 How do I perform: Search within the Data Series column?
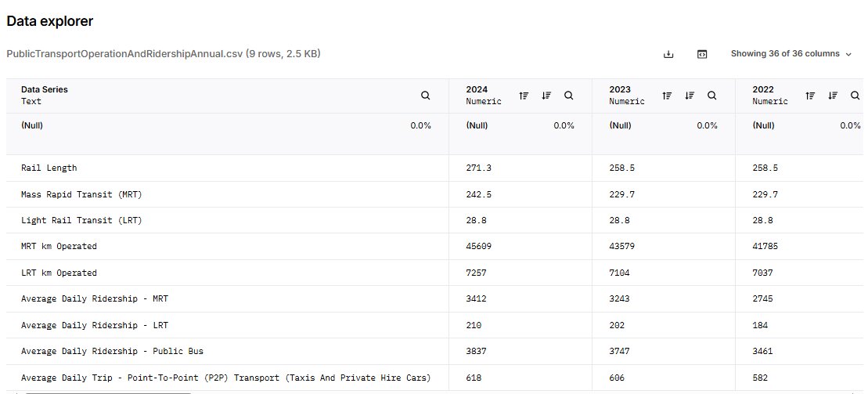[x=425, y=96]
